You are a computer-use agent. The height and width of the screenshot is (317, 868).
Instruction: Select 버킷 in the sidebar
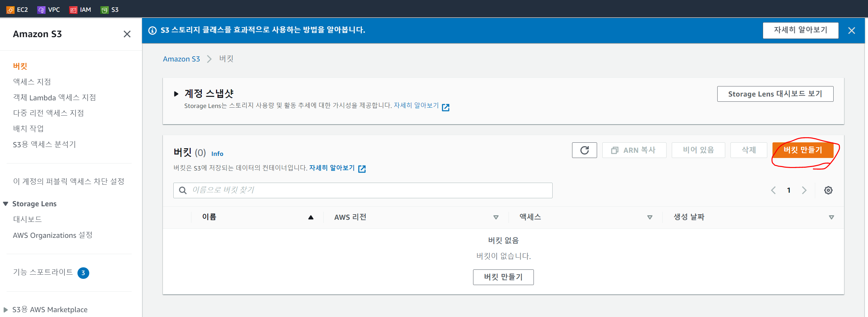tap(20, 66)
